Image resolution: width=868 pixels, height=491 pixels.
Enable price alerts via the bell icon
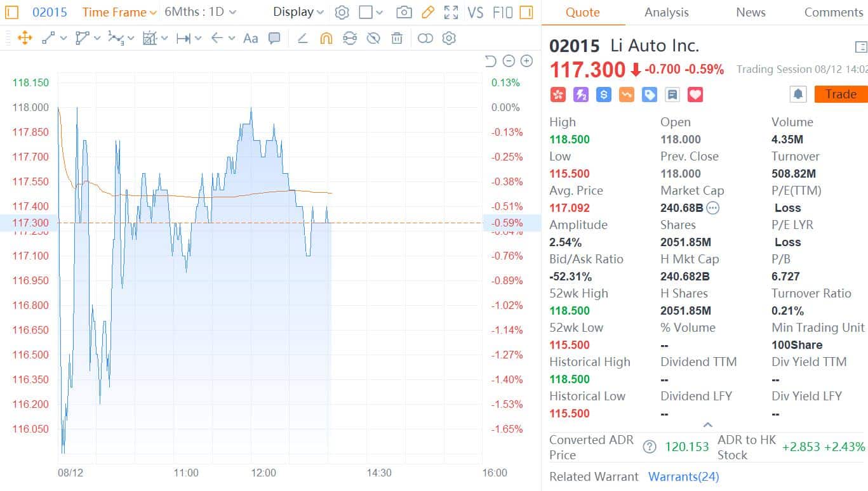point(798,94)
